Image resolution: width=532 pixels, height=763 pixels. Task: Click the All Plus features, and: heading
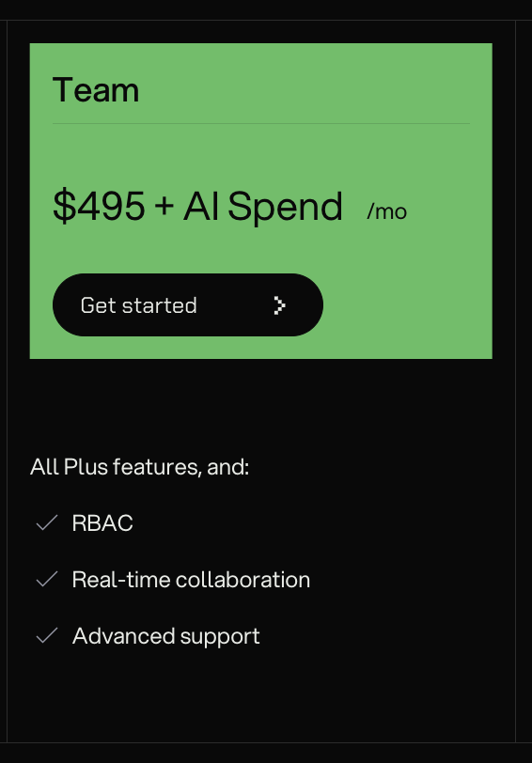pyautogui.click(x=140, y=467)
